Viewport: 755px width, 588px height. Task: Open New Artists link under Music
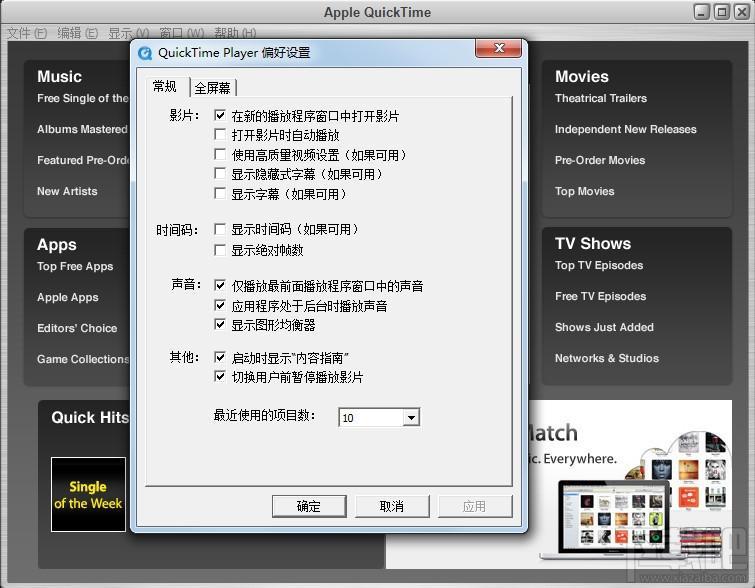pyautogui.click(x=67, y=191)
